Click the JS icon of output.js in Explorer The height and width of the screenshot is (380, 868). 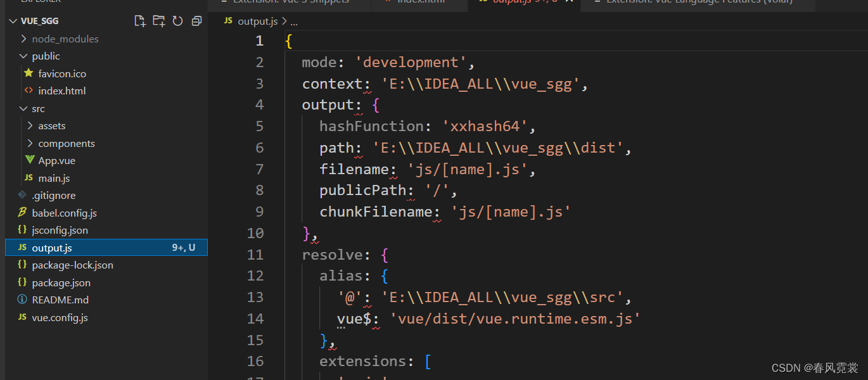(22, 248)
